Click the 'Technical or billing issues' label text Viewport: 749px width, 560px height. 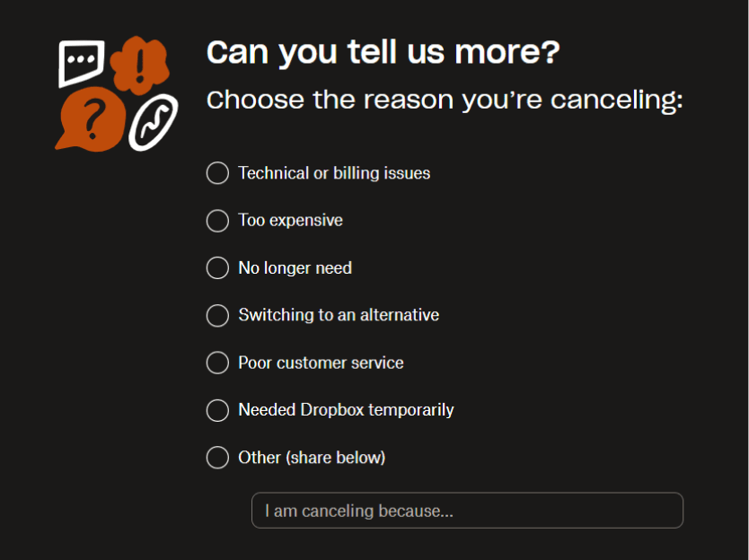click(333, 172)
